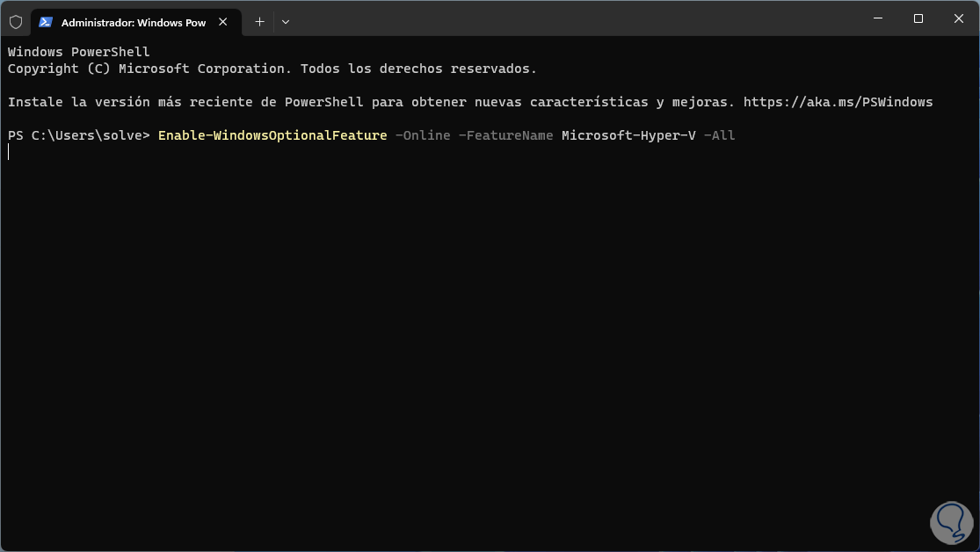This screenshot has width=980, height=552.
Task: Select the Administrador: Windows PowerShell tab
Action: coord(132,22)
